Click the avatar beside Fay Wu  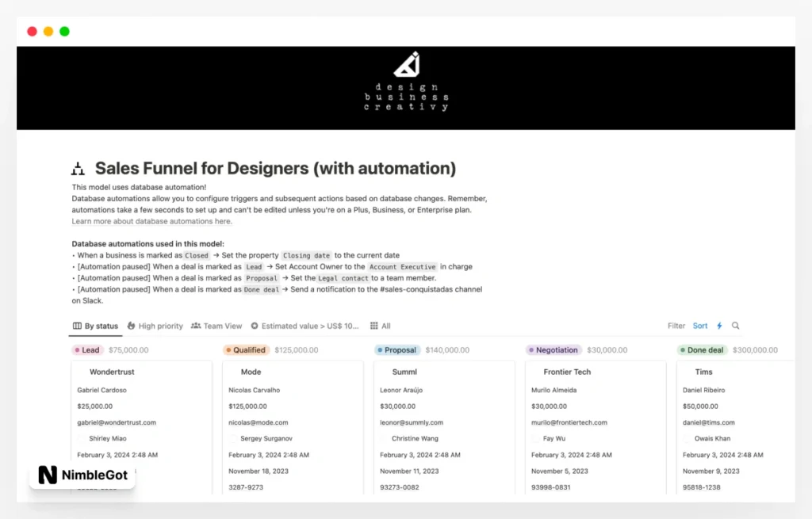pyautogui.click(x=536, y=438)
